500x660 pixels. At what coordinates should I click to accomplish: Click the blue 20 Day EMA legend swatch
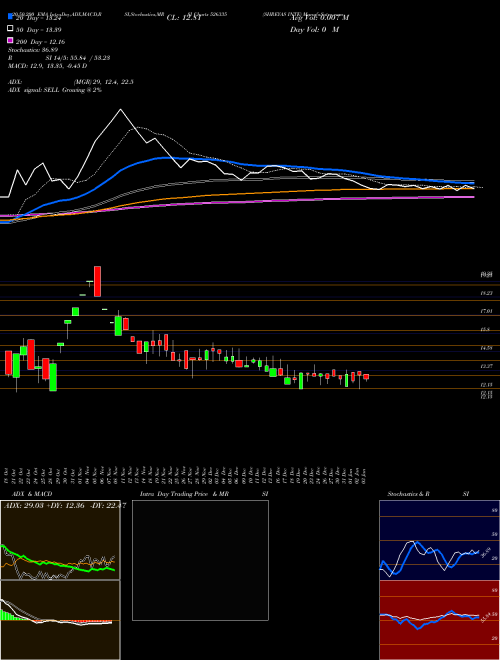[10, 17]
